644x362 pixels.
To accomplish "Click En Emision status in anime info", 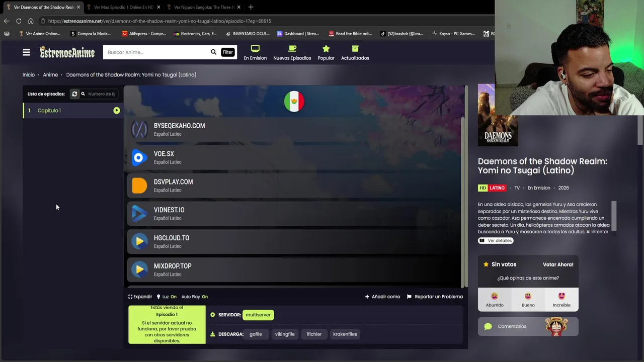I will click(x=538, y=188).
